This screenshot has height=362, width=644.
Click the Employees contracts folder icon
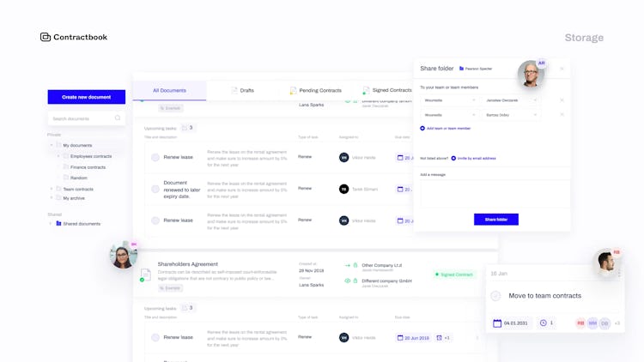pos(66,156)
